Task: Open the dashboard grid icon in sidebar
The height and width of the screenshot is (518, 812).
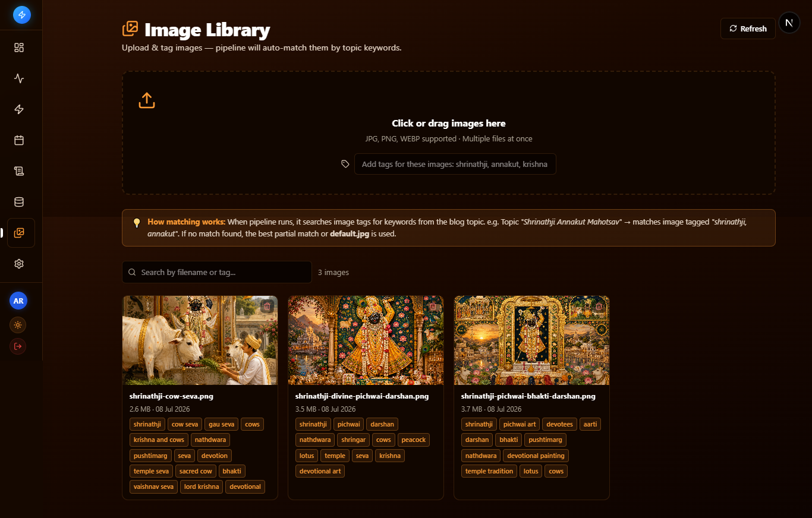Action: [x=19, y=48]
